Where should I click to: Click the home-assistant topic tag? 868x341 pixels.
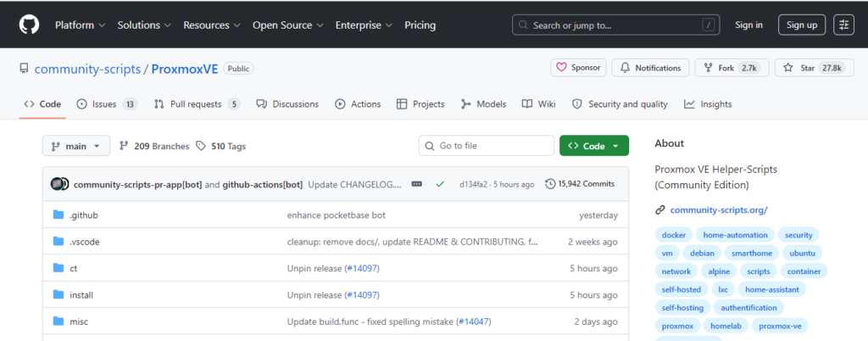(x=772, y=289)
